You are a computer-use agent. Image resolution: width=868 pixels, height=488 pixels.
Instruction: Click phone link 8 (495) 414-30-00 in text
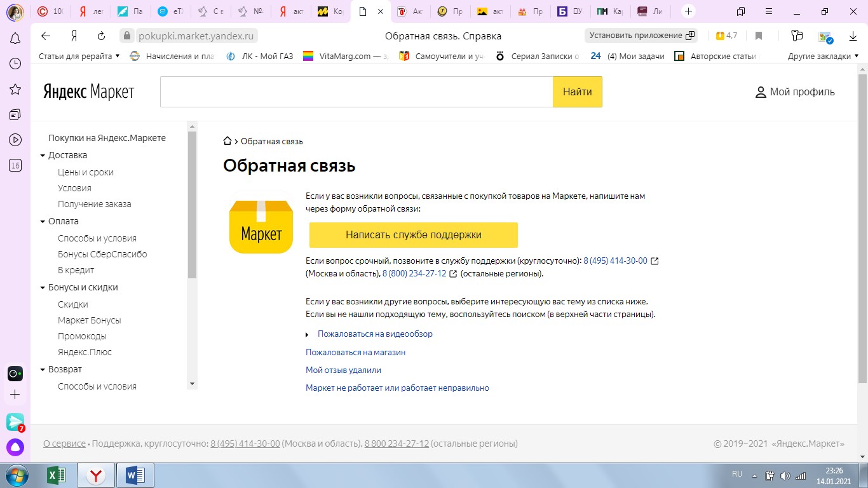pyautogui.click(x=615, y=261)
